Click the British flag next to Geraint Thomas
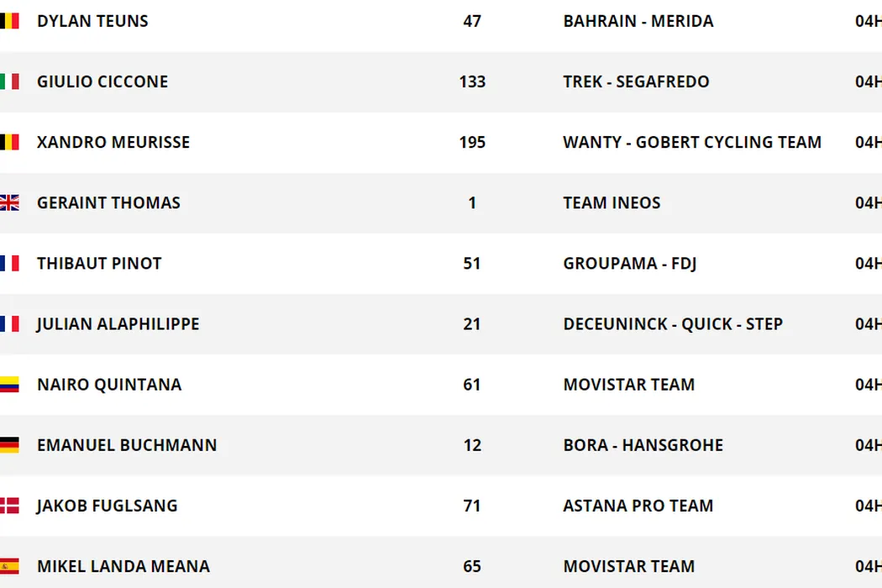The image size is (882, 588). [x=9, y=202]
